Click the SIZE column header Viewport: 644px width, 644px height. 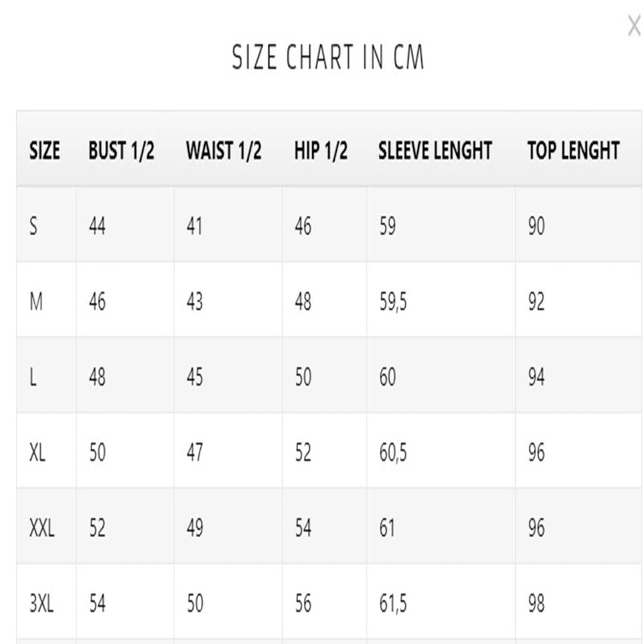click(x=45, y=150)
